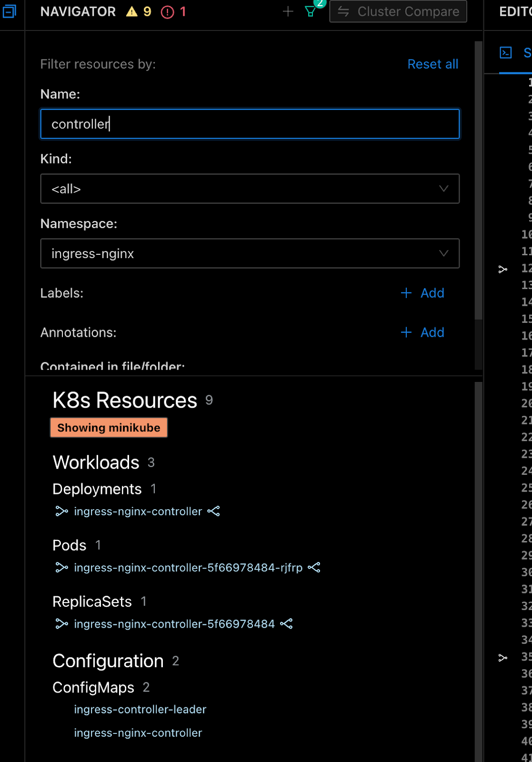This screenshot has width=532, height=762.
Task: Click the Name filter input field
Action: pos(250,124)
